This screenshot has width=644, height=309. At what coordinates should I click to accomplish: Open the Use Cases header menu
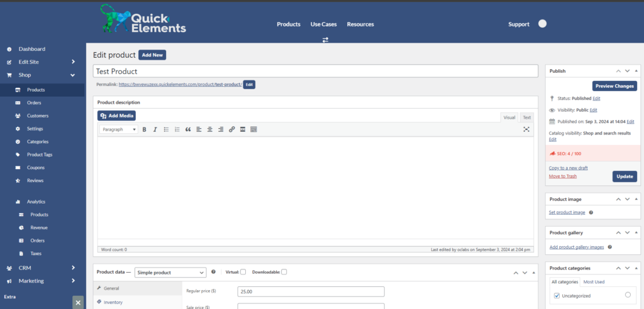(x=324, y=24)
